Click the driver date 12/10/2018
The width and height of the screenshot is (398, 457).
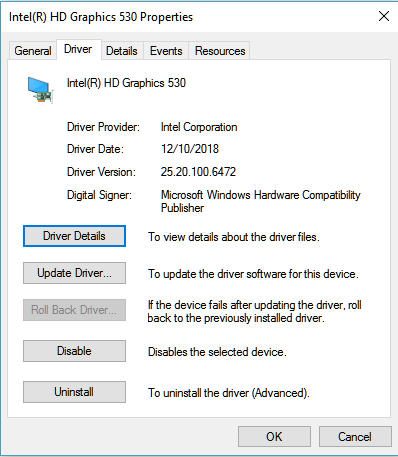[x=190, y=149]
